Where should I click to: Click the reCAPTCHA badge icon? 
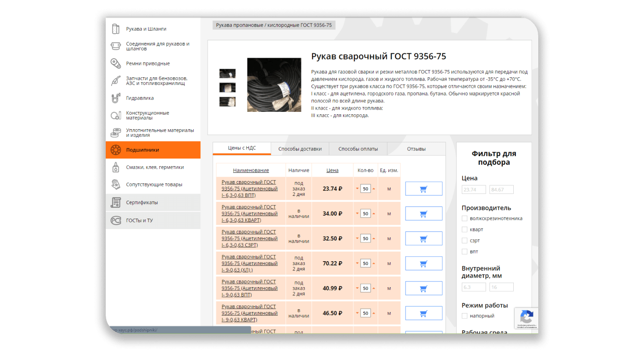click(527, 317)
